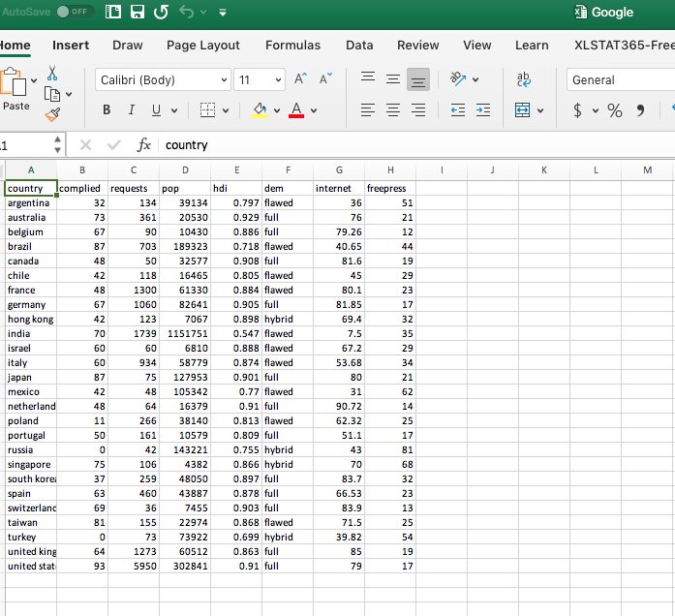
Task: Expand the Borders options arrow
Action: pos(226,111)
